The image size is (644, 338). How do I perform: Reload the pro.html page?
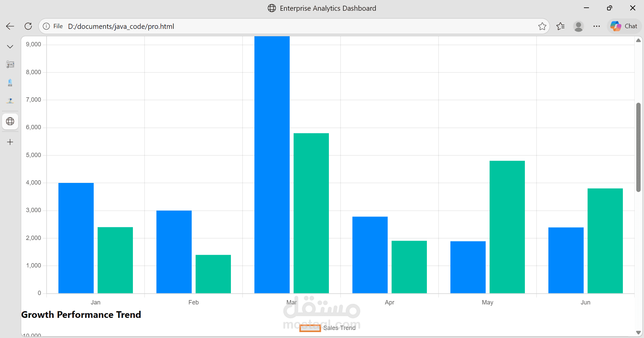(28, 26)
